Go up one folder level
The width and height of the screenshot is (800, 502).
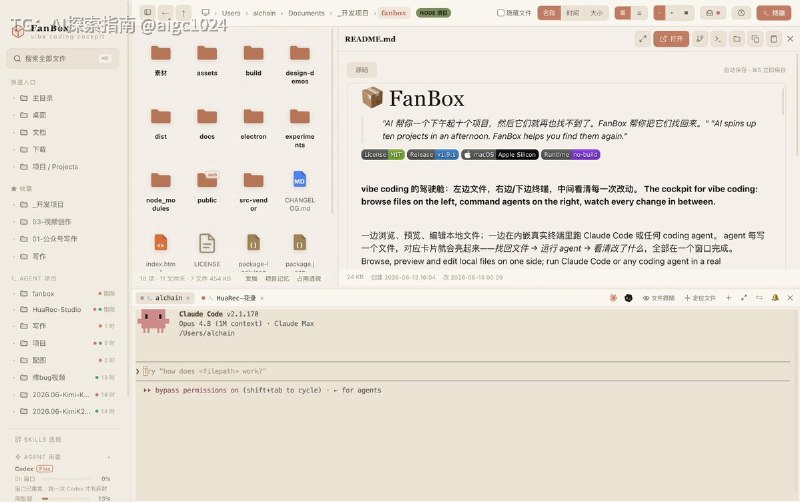tap(184, 12)
